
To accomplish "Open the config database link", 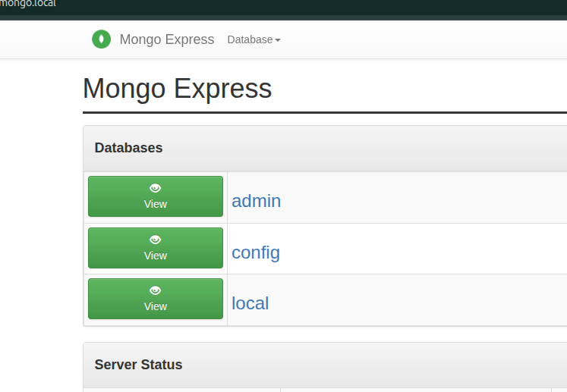I will tap(256, 252).
